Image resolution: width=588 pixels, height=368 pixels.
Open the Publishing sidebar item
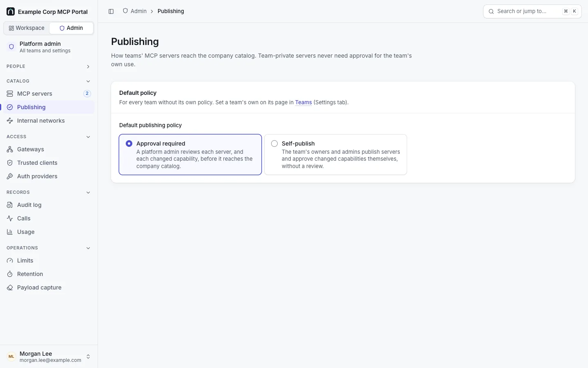[x=49, y=107]
